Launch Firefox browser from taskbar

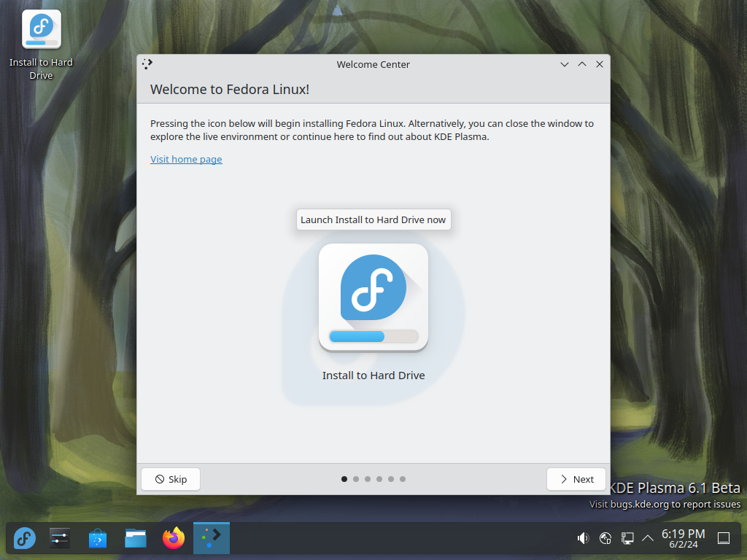click(174, 538)
